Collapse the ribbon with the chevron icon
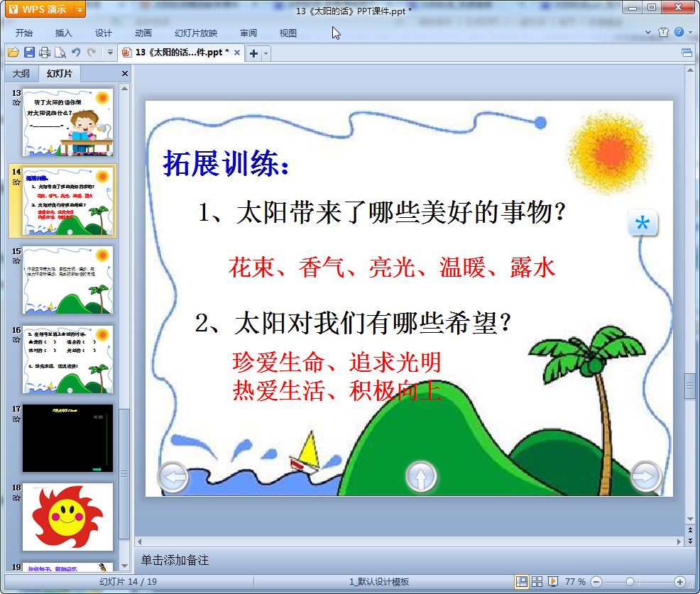Viewport: 700px width, 594px height. [648, 32]
